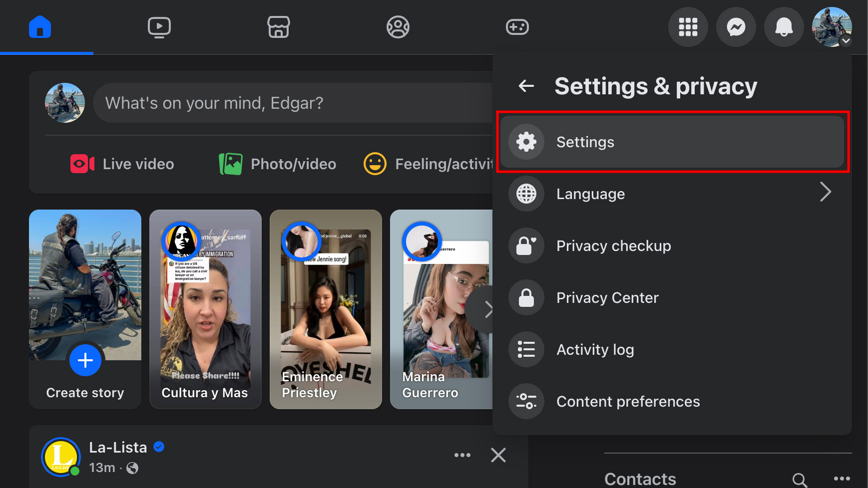Add a Photo/video to post
The height and width of the screenshot is (488, 868).
[278, 164]
